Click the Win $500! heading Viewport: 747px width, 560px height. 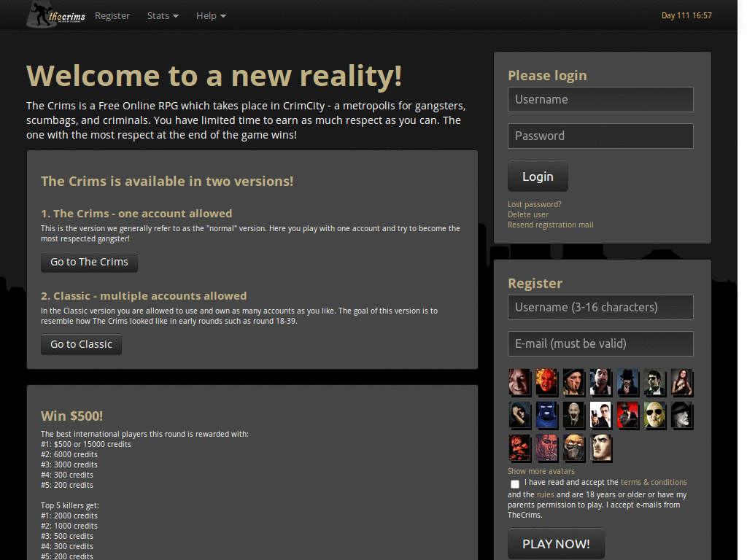click(72, 416)
